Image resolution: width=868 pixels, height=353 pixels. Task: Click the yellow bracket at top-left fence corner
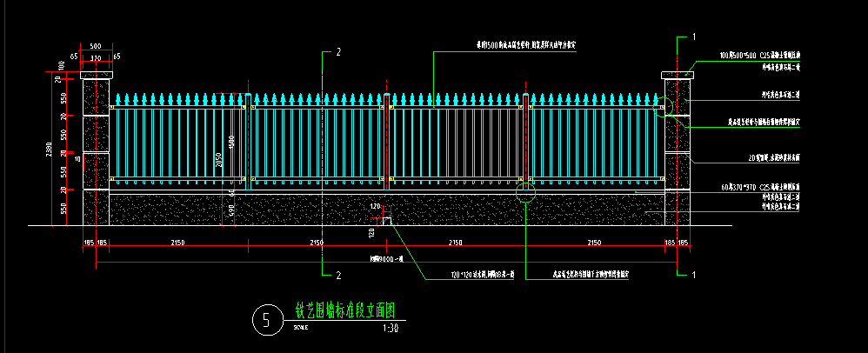[112, 108]
